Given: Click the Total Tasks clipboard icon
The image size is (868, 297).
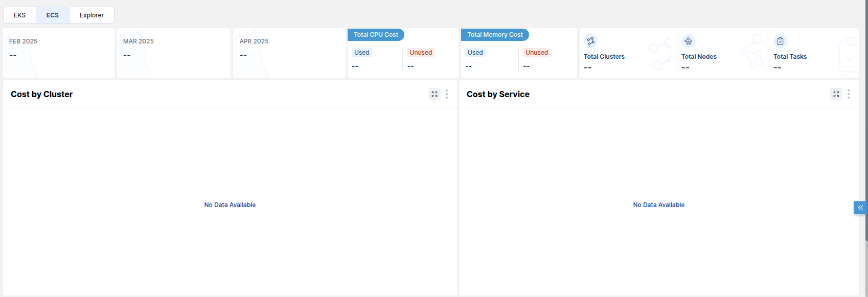Looking at the screenshot, I should pyautogui.click(x=780, y=41).
